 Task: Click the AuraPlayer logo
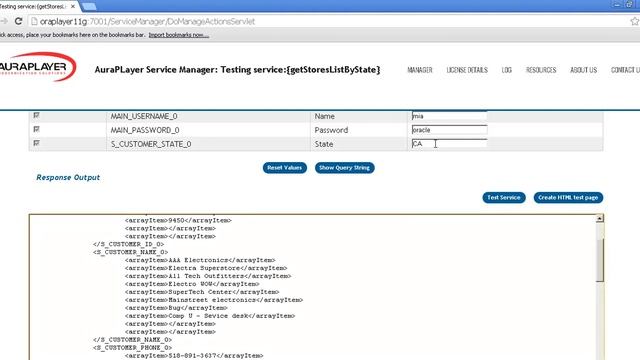point(38,67)
